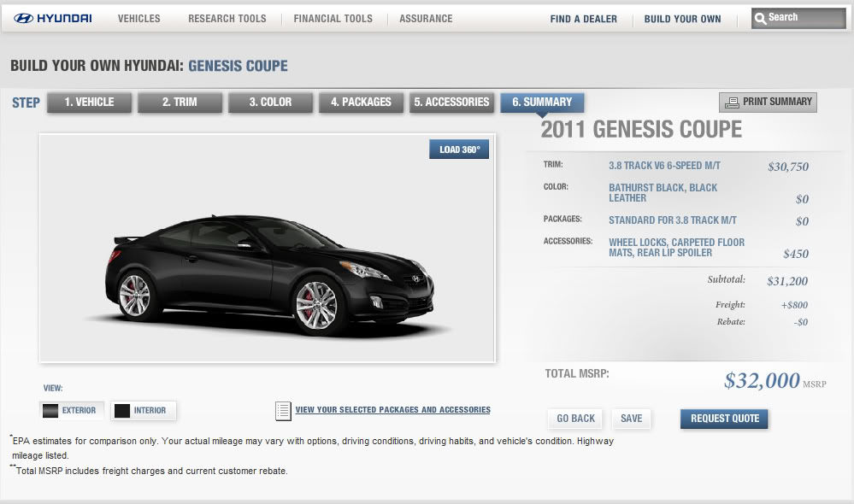Screen dimensions: 854x504
Task: Click the Save button
Action: tap(631, 419)
